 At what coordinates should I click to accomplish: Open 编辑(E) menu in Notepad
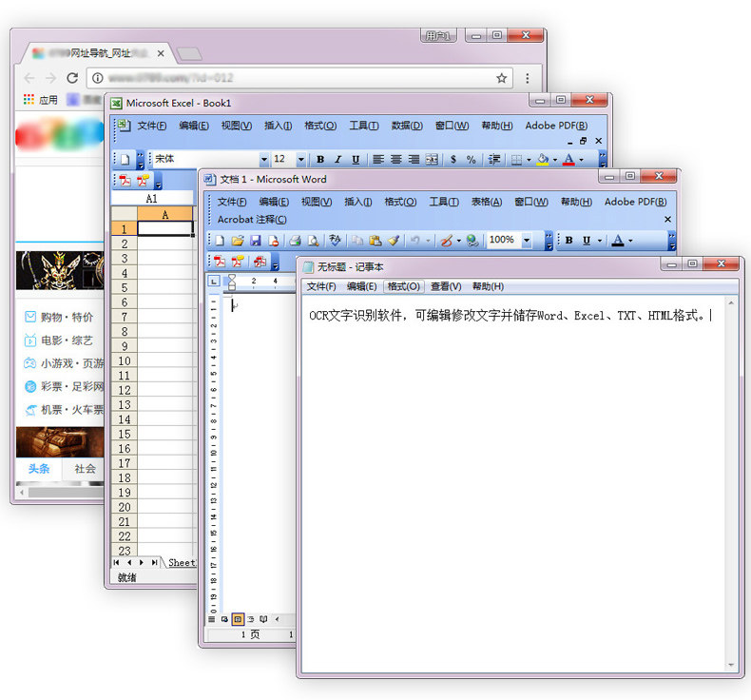coord(361,286)
